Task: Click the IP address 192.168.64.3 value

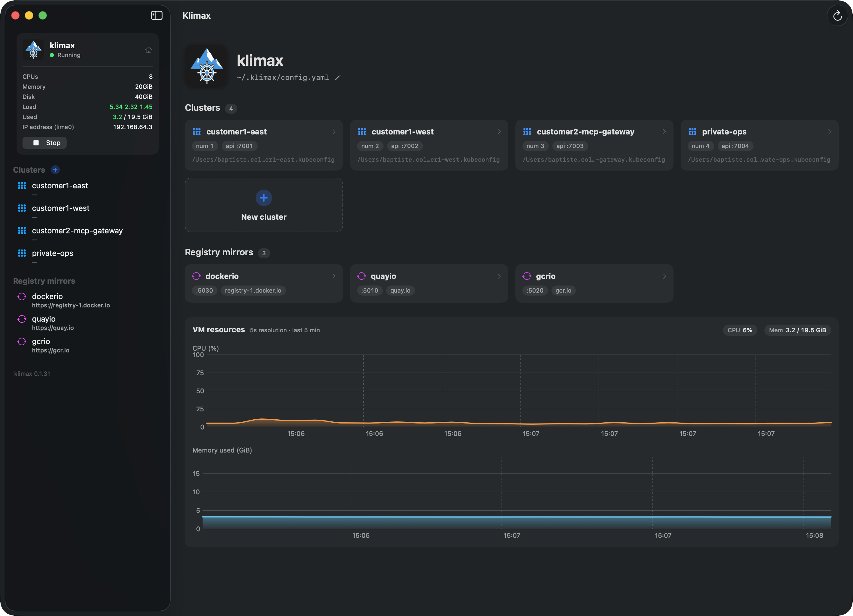Action: coord(133,127)
